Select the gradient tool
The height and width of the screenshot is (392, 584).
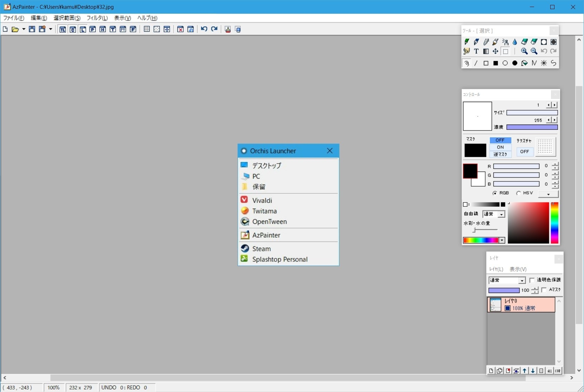tap(486, 51)
